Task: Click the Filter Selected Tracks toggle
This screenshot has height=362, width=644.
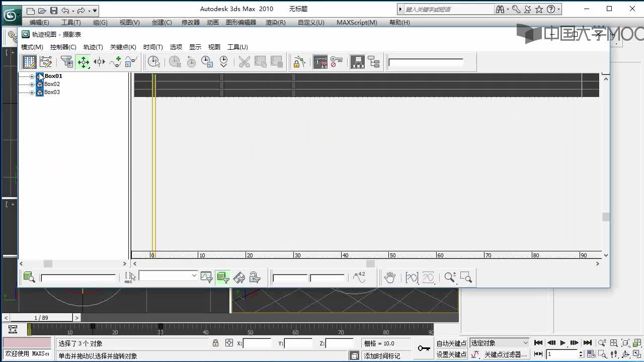Action: coord(206,277)
